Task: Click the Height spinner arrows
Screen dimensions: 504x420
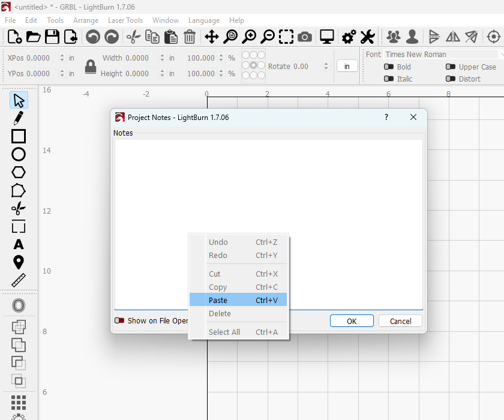Action: coord(163,73)
